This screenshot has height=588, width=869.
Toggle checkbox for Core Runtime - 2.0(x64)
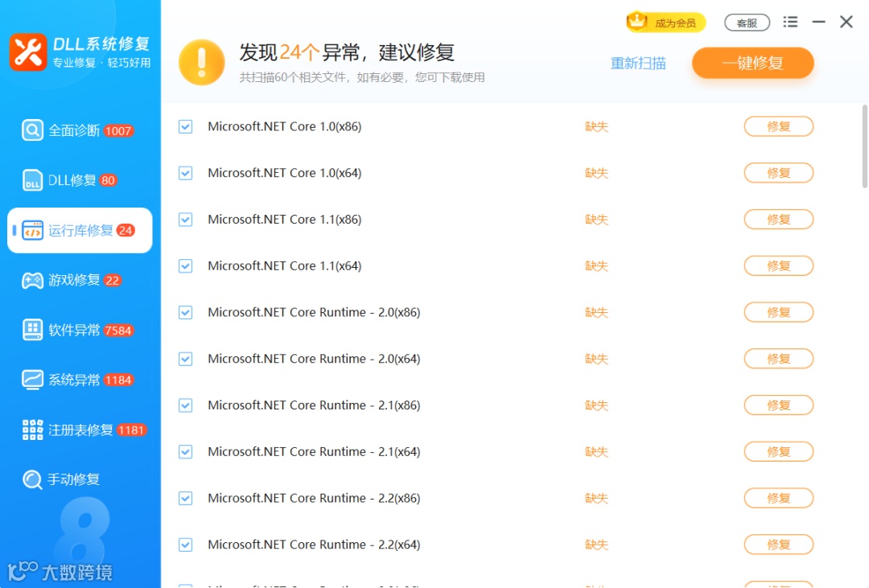[186, 359]
